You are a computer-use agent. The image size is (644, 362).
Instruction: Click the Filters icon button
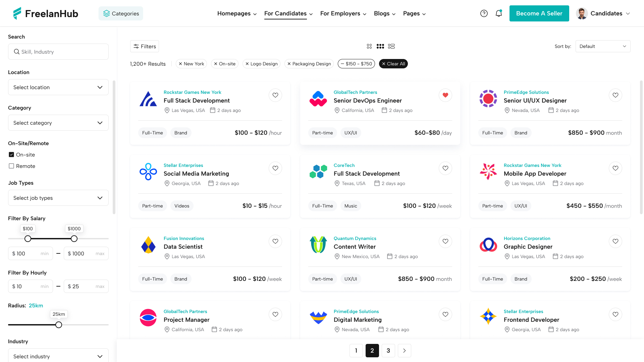pyautogui.click(x=144, y=46)
